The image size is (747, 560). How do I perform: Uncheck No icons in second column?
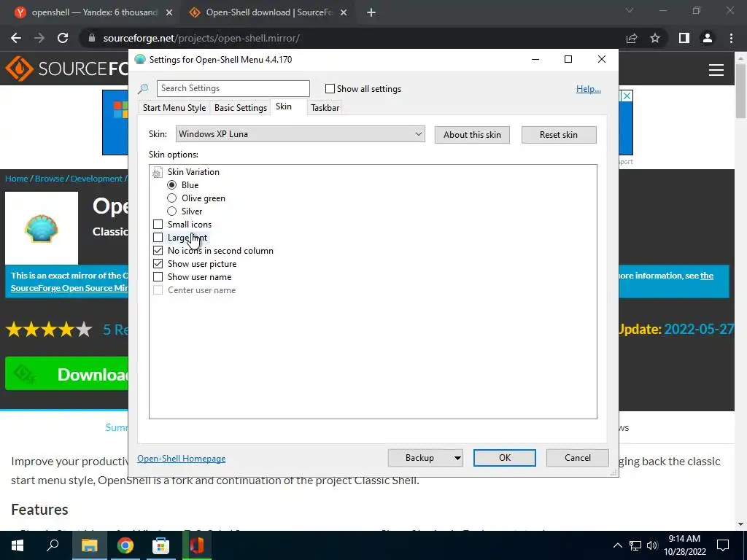158,251
